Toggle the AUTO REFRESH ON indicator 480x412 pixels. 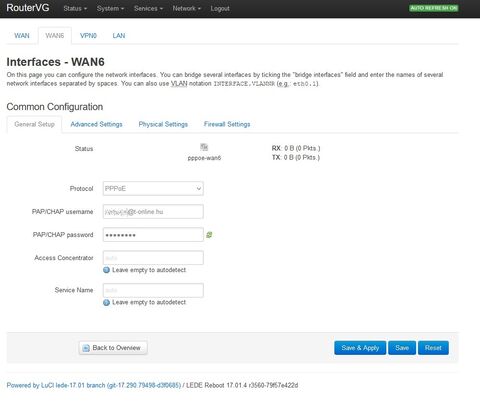tap(434, 8)
